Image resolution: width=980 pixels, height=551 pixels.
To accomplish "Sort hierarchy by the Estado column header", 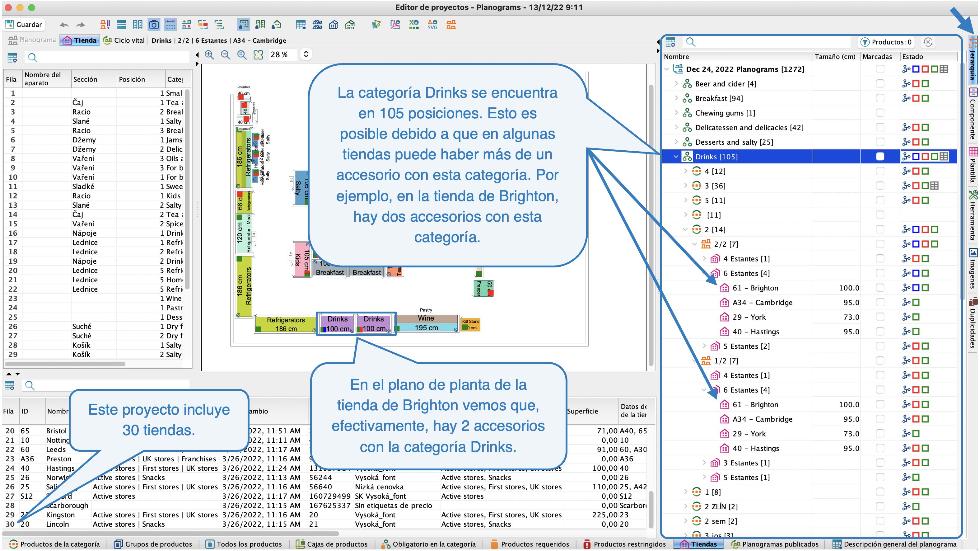I will (929, 56).
